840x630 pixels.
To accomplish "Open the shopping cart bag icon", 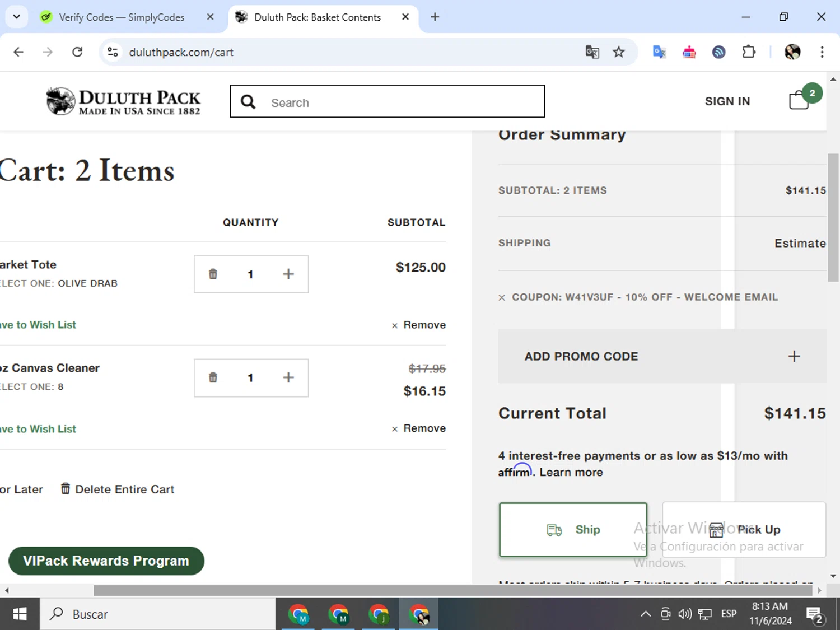I will [799, 100].
